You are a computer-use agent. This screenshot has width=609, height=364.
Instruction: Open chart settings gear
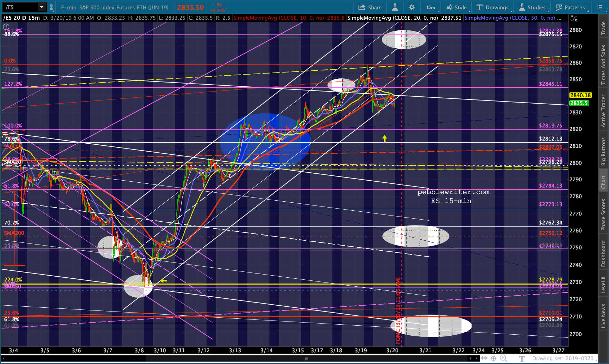click(x=411, y=7)
